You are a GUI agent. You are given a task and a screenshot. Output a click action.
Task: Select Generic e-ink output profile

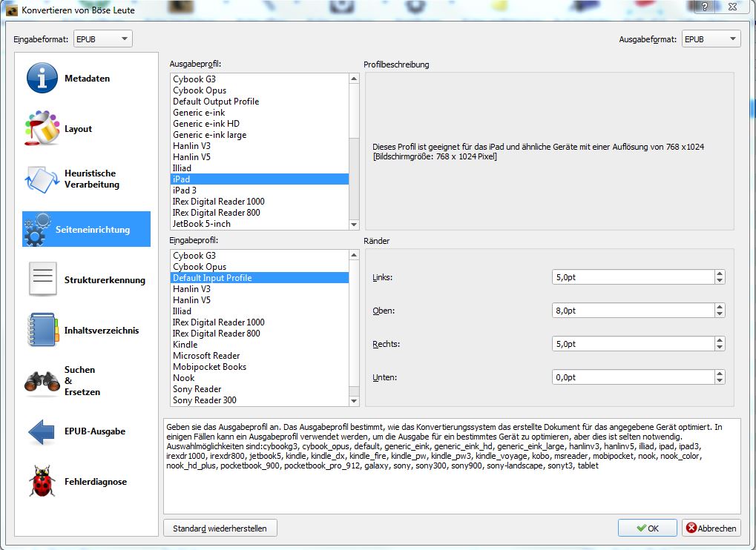[x=260, y=112]
